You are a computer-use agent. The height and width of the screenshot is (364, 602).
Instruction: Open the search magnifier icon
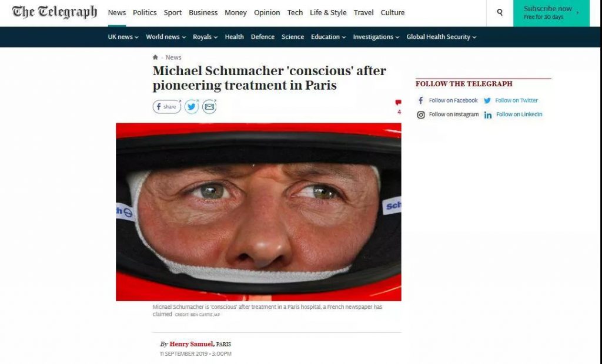(x=500, y=12)
